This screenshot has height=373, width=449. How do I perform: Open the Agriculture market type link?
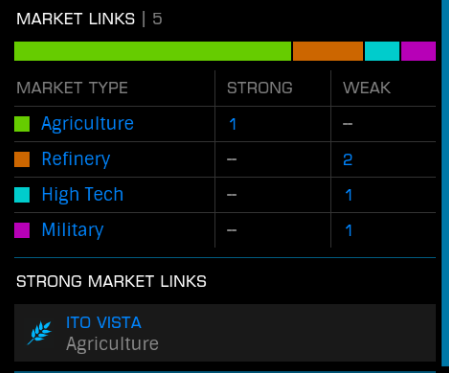(x=87, y=124)
